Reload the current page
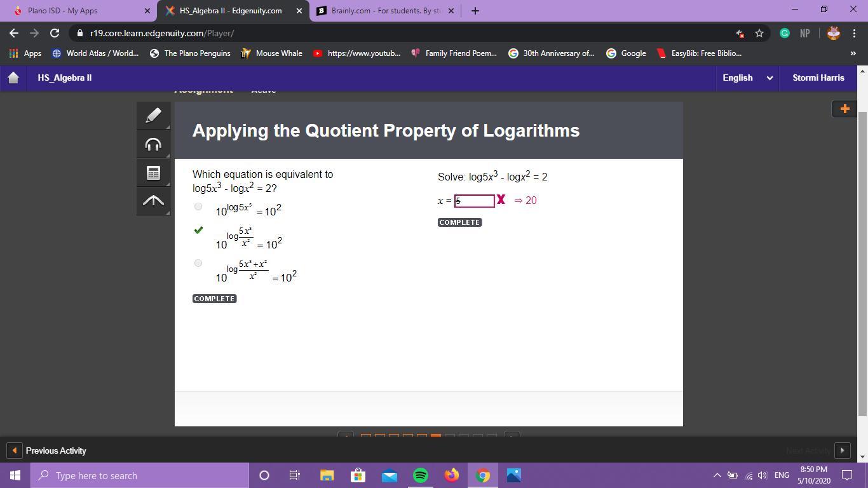The height and width of the screenshot is (488, 868). click(55, 33)
